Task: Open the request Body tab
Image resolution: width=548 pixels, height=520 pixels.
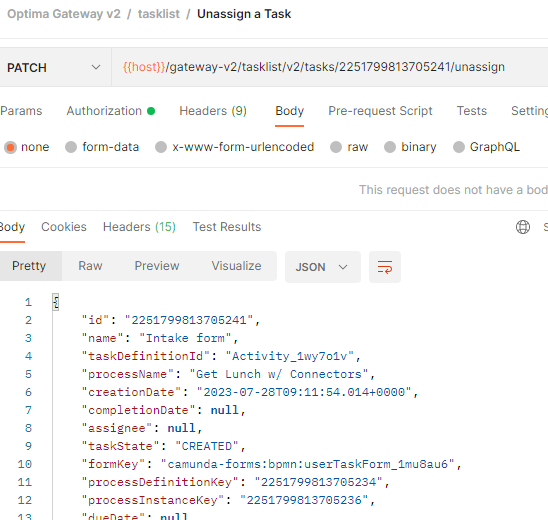Action: click(289, 111)
